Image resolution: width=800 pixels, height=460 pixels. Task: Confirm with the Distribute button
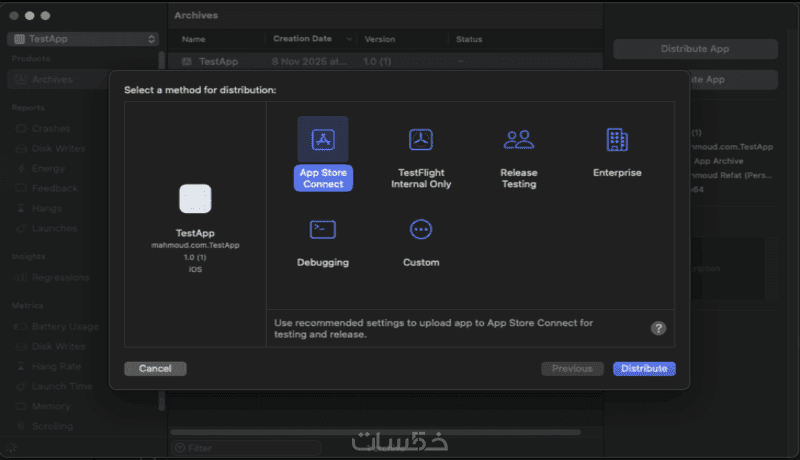tap(644, 368)
